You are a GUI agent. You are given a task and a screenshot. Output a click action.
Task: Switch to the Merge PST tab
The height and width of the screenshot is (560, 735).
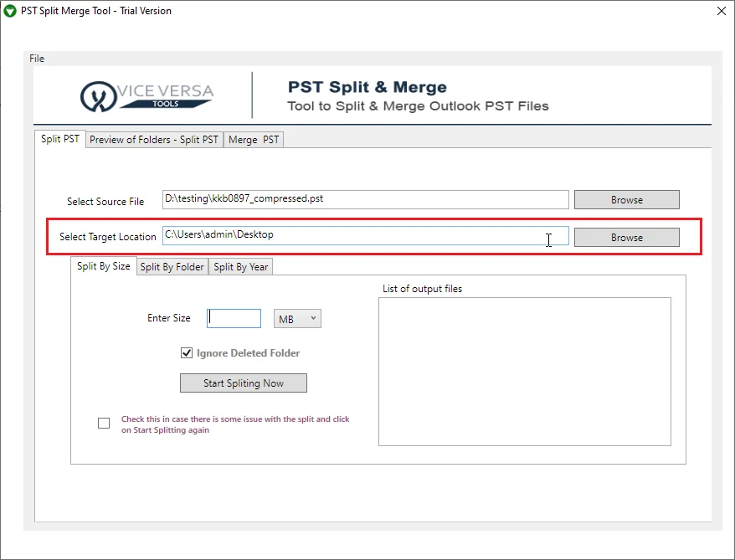254,140
